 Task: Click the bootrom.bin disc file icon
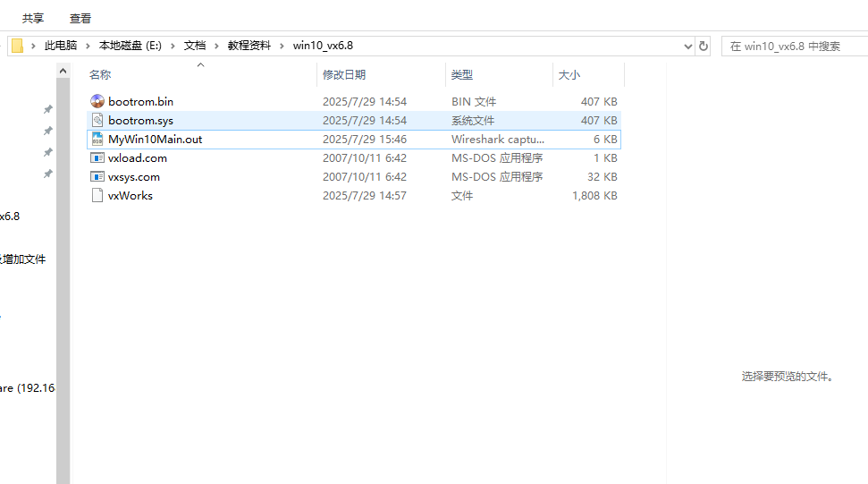point(97,101)
